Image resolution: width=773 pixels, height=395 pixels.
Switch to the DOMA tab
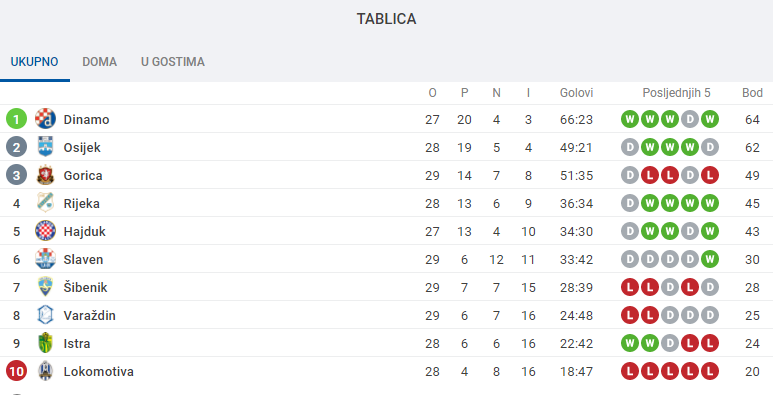(100, 62)
